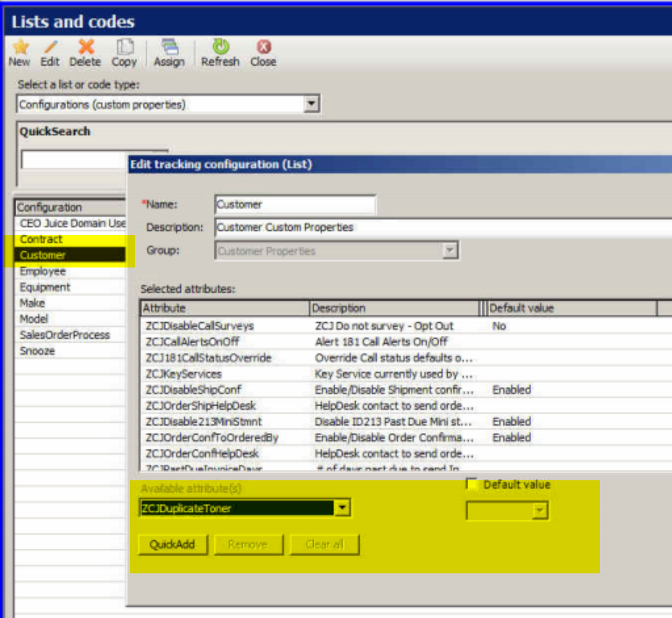Open the list or code type dropdown
The image size is (672, 618).
click(x=312, y=104)
